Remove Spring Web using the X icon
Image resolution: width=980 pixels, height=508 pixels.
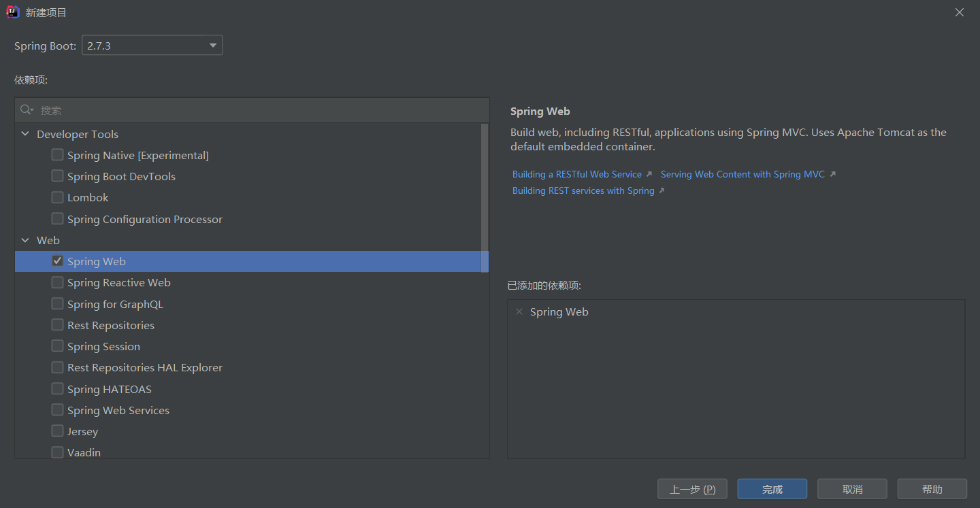point(519,311)
